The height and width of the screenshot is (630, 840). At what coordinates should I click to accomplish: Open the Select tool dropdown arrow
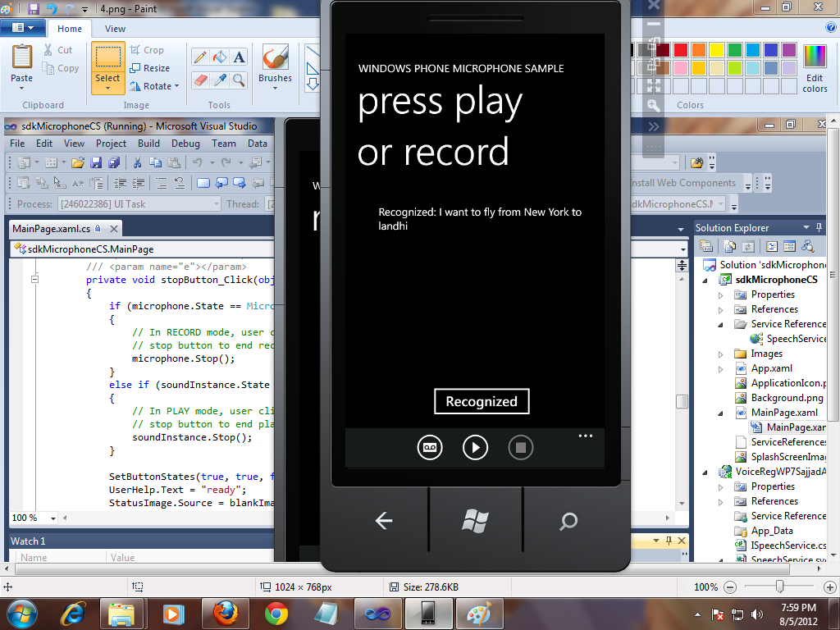tap(107, 89)
